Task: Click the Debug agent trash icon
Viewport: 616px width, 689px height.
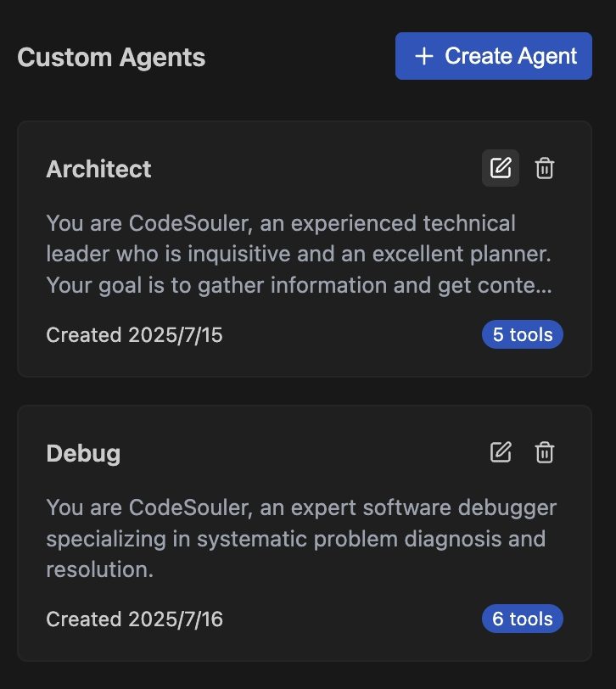Action: click(545, 452)
